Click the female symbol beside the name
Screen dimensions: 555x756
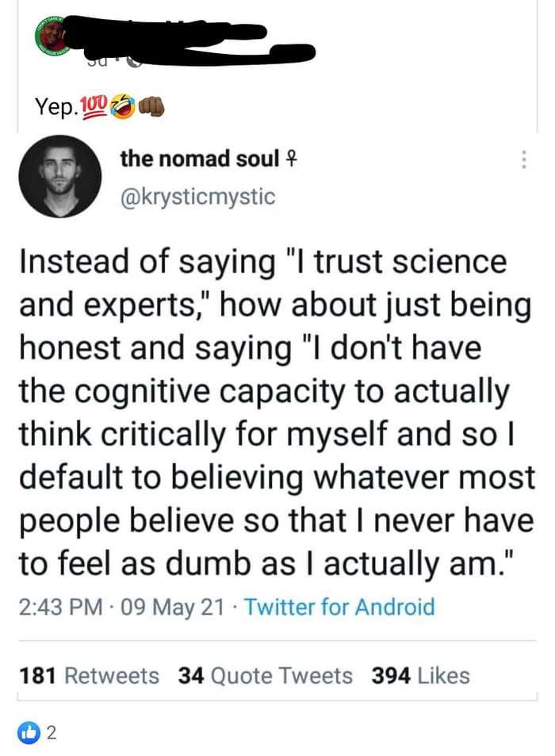click(290, 159)
